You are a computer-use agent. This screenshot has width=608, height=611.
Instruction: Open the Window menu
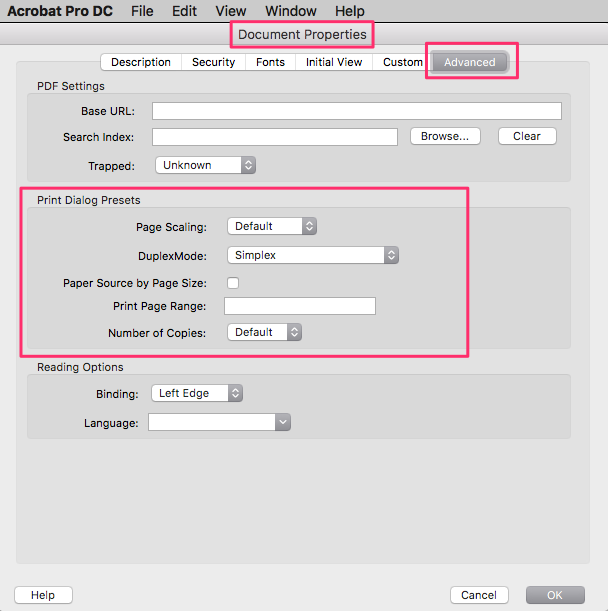[x=291, y=11]
